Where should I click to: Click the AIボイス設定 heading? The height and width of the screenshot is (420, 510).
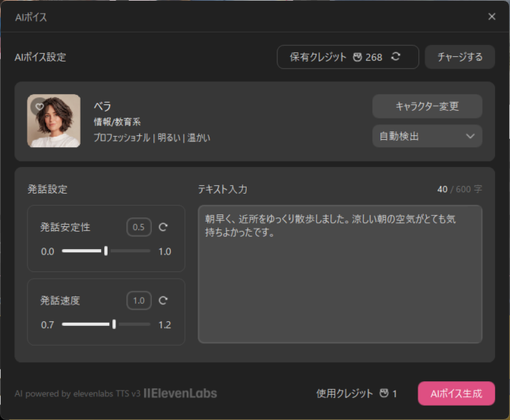pyautogui.click(x=40, y=57)
